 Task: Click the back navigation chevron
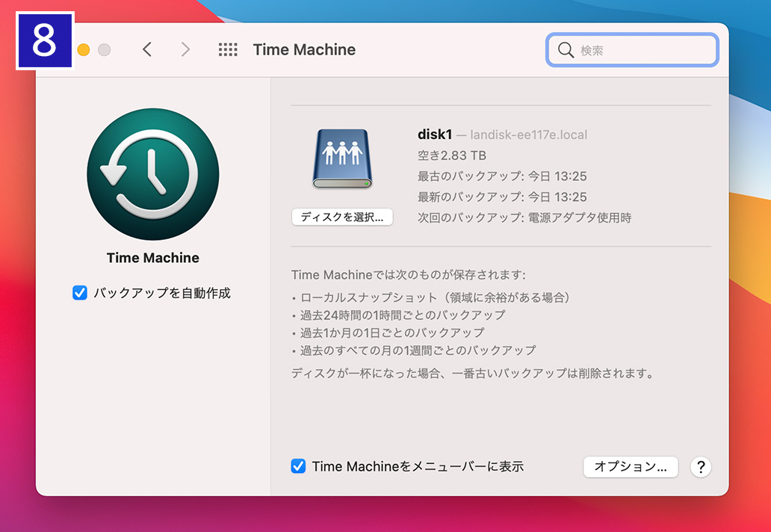click(x=147, y=49)
